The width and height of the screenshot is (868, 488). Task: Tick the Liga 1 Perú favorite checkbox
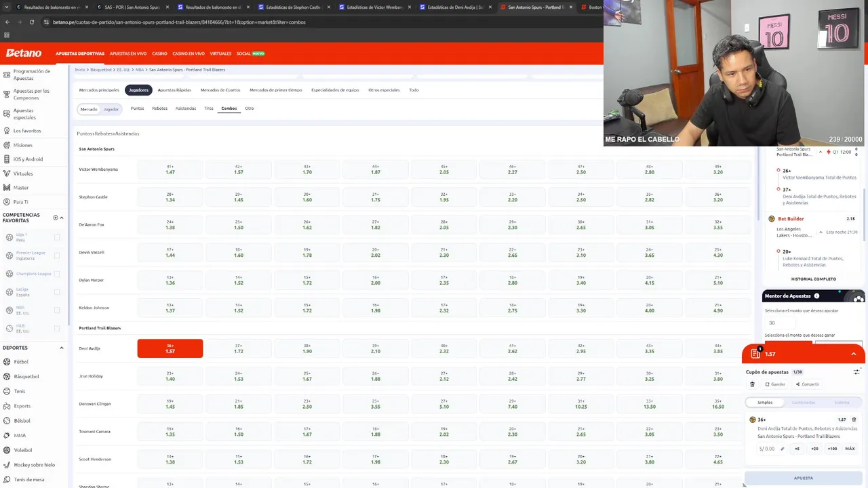pyautogui.click(x=57, y=237)
